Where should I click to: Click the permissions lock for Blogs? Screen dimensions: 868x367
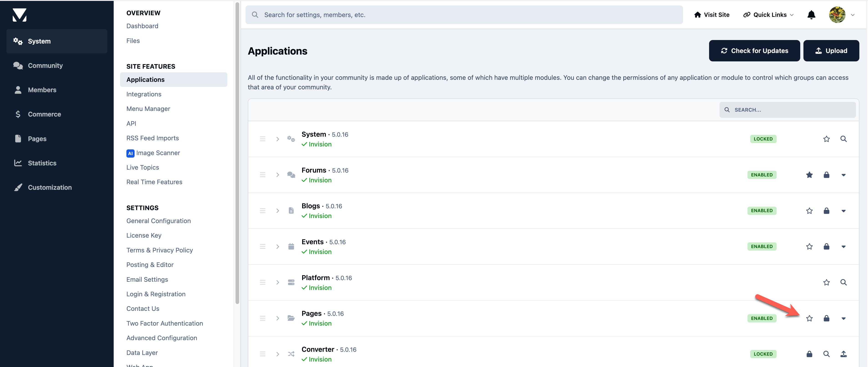[x=826, y=211]
